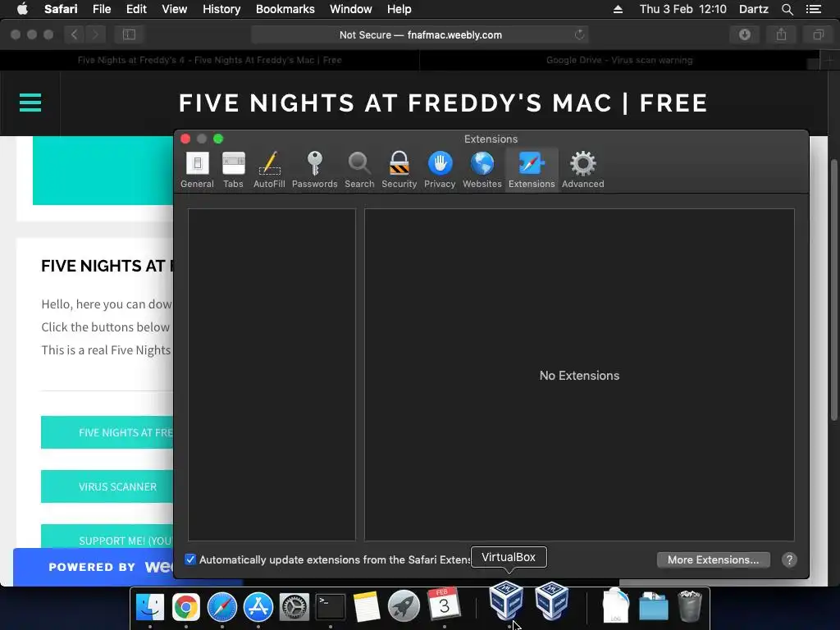Click the VIRUS SCANNER button on webpage
Screen dimensions: 840x630
(107, 486)
